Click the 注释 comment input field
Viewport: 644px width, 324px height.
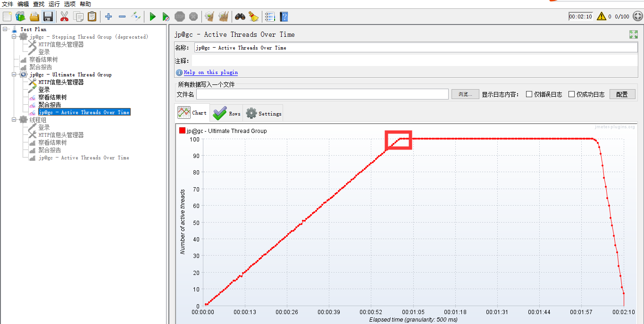click(415, 61)
